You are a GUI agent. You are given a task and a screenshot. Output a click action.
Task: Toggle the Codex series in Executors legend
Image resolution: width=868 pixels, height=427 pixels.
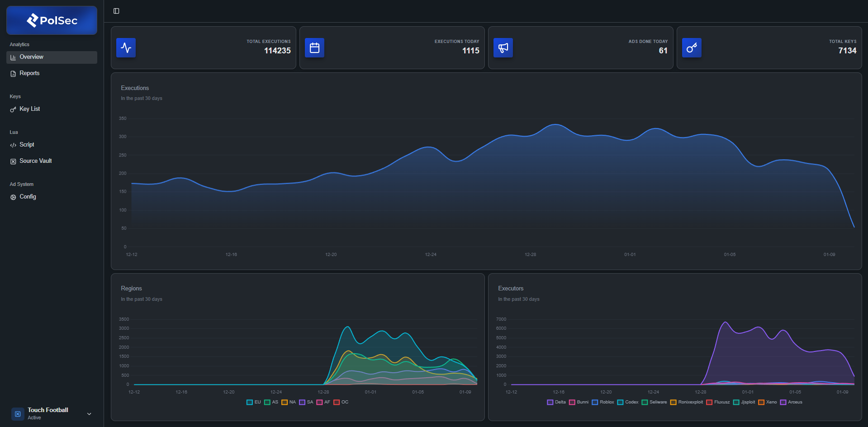(x=628, y=402)
